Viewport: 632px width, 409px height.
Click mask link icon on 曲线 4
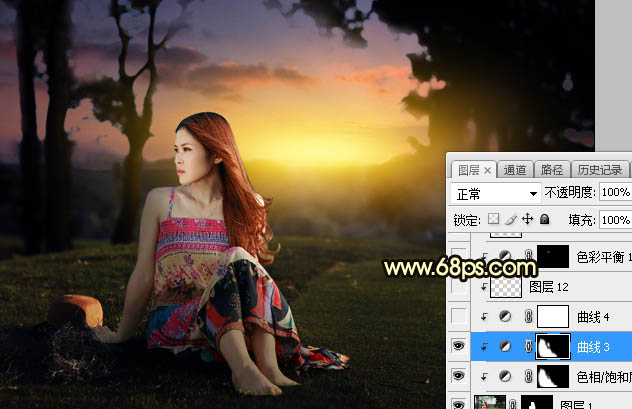tap(528, 316)
